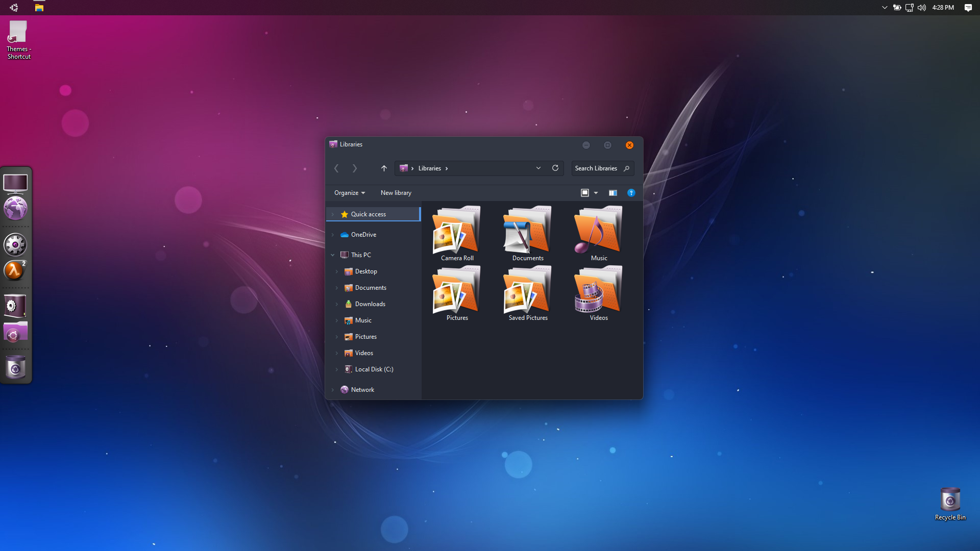Switch the view layout icon button
980x551 pixels.
585,193
